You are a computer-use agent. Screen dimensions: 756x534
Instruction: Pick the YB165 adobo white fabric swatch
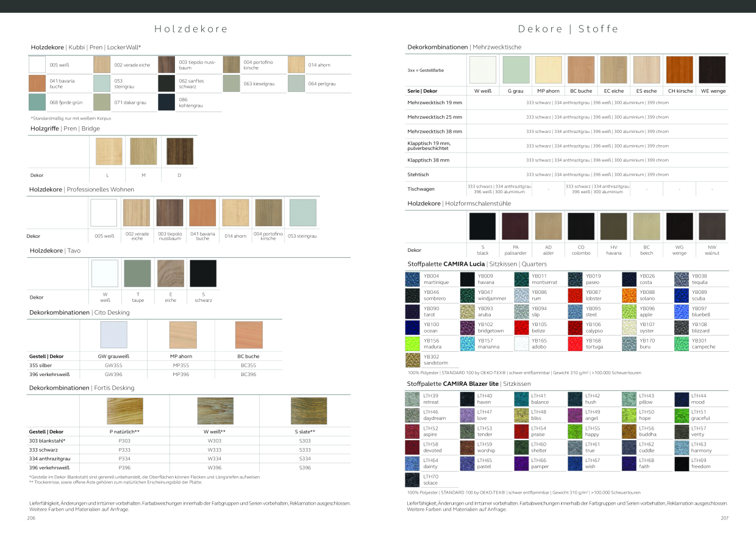click(x=521, y=344)
